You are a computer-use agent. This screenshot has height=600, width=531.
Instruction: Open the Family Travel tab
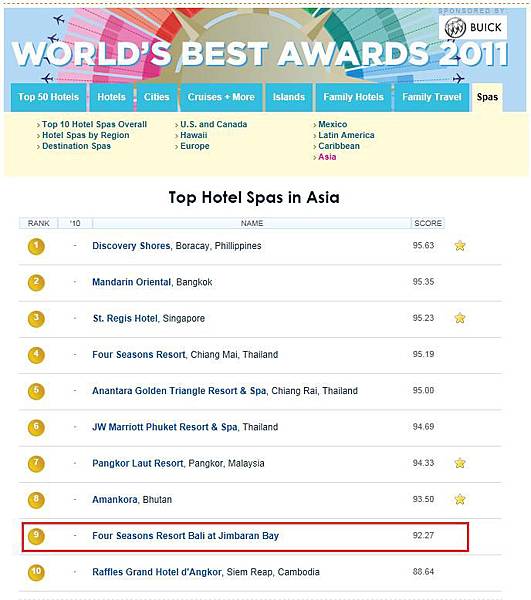(432, 98)
